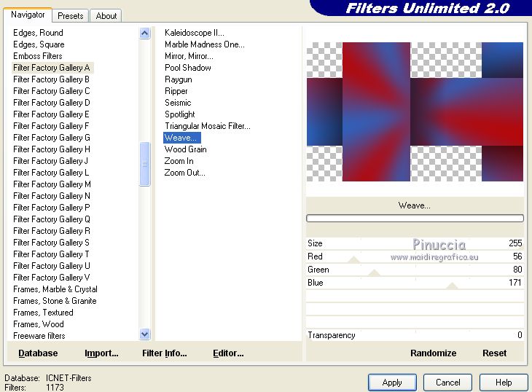
Task: Click the Blue slider handle
Action: point(452,286)
